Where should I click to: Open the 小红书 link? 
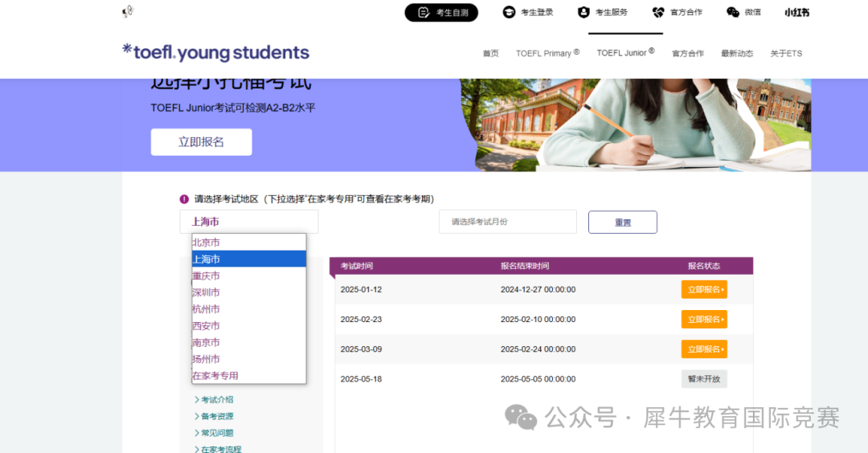tap(796, 12)
